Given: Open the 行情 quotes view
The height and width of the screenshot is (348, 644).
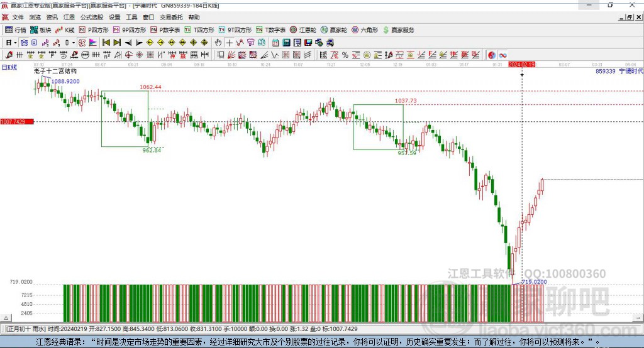Looking at the screenshot, I should pyautogui.click(x=16, y=30).
